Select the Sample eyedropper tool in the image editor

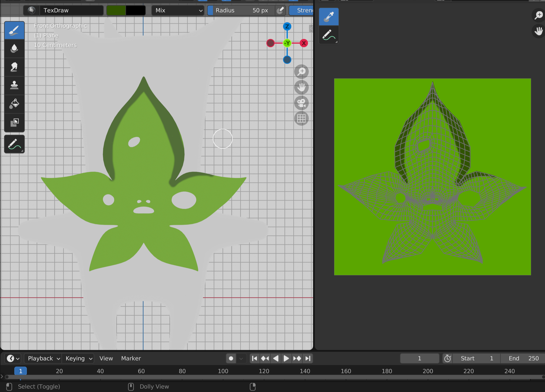coord(329,17)
